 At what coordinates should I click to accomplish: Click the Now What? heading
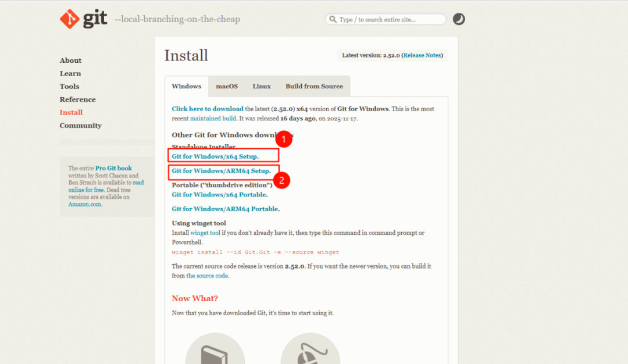(x=195, y=298)
